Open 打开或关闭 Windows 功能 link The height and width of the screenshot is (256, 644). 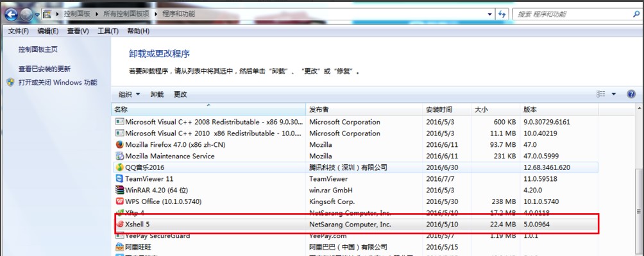coord(58,82)
